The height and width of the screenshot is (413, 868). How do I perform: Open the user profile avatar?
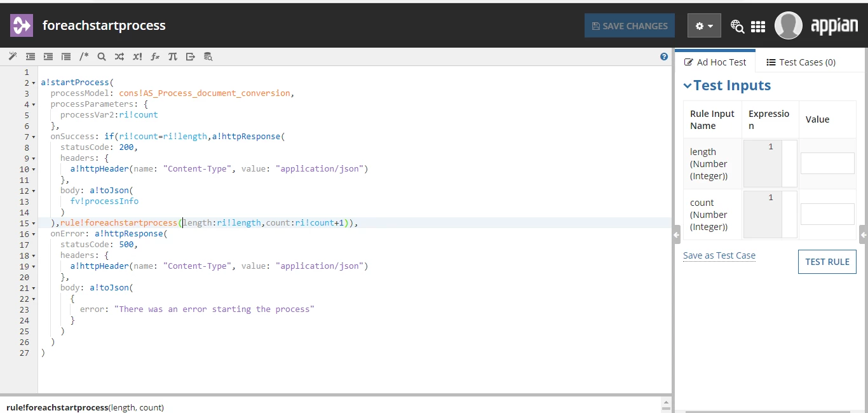[x=789, y=25]
